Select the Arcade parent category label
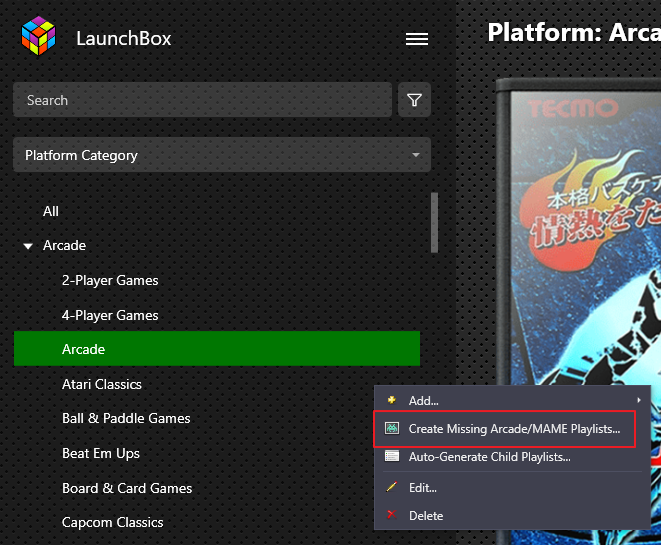The image size is (661, 545). (64, 245)
